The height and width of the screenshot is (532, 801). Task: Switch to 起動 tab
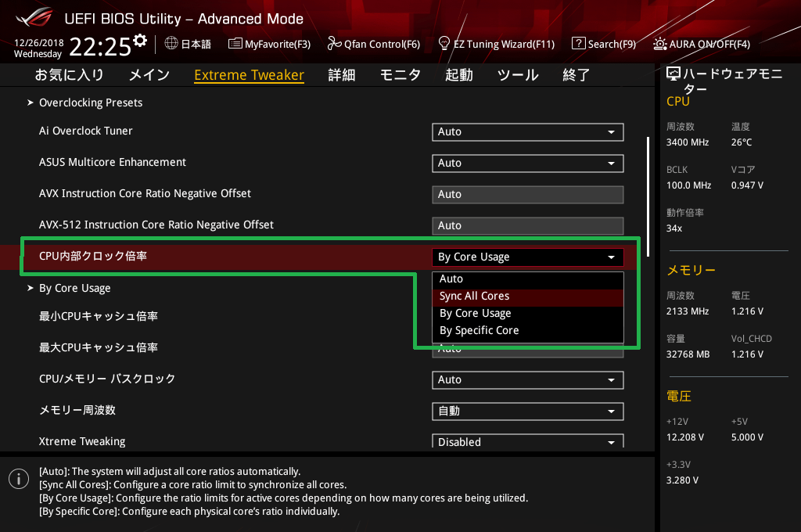458,75
